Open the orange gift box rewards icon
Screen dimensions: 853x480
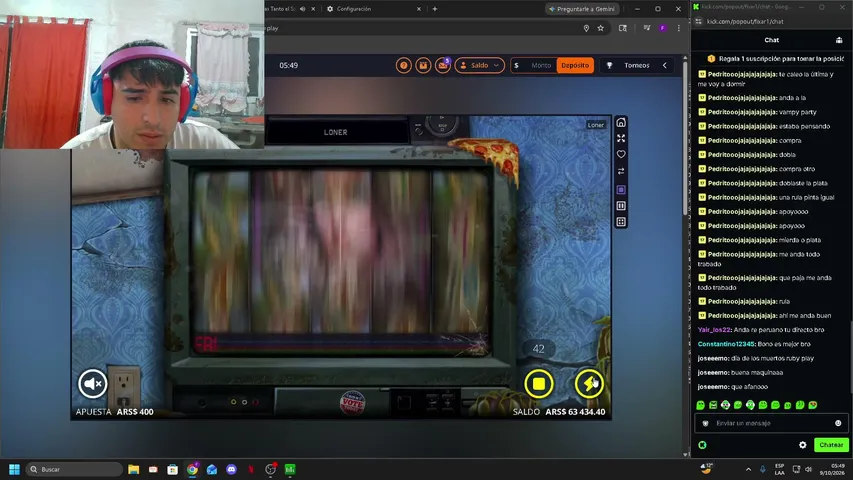[423, 65]
